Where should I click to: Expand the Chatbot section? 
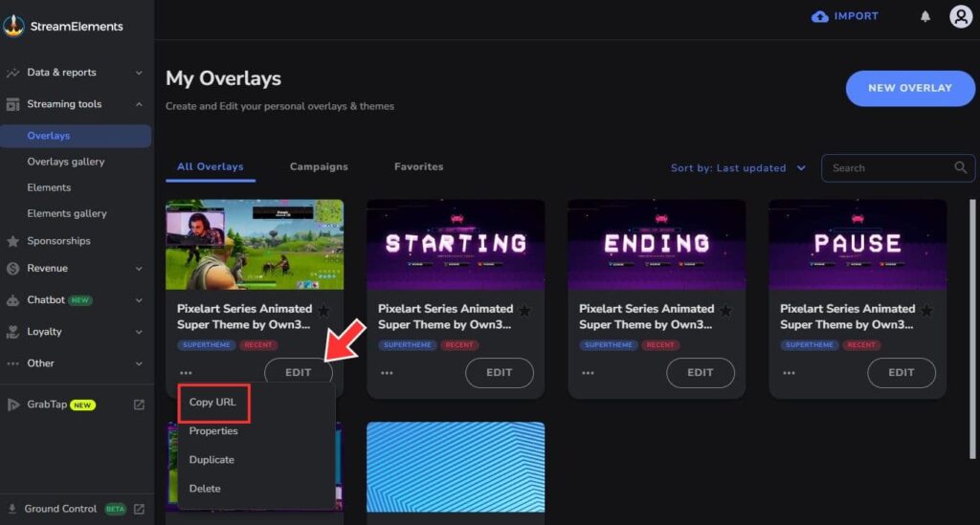[139, 300]
